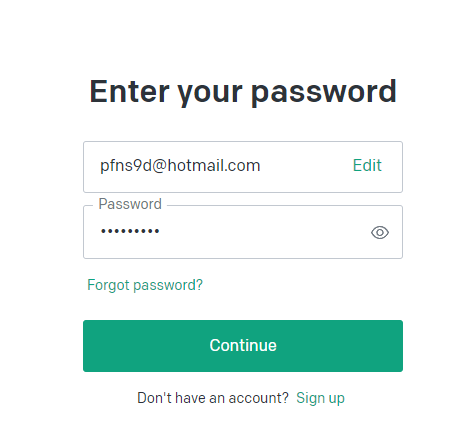The image size is (473, 447).
Task: Click the floating Password field label
Action: point(130,204)
